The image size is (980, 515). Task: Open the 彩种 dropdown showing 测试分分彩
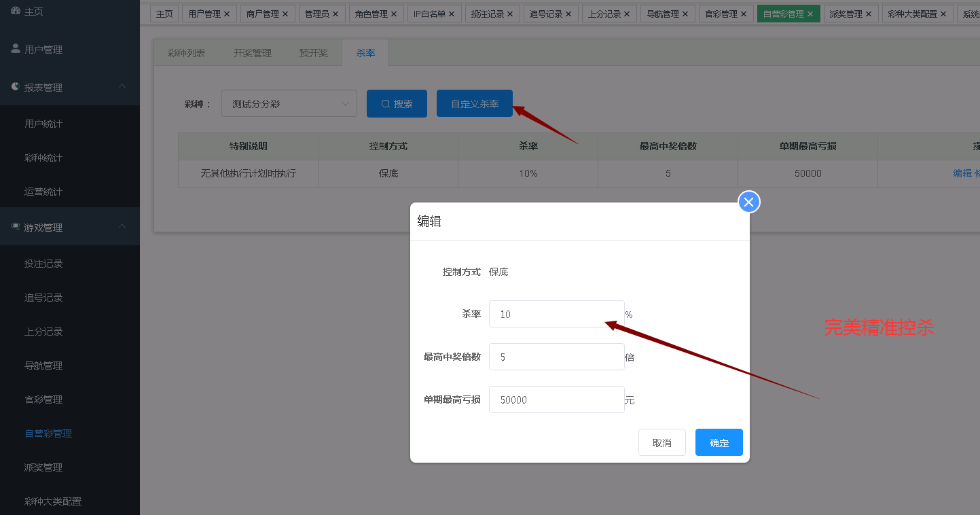289,104
